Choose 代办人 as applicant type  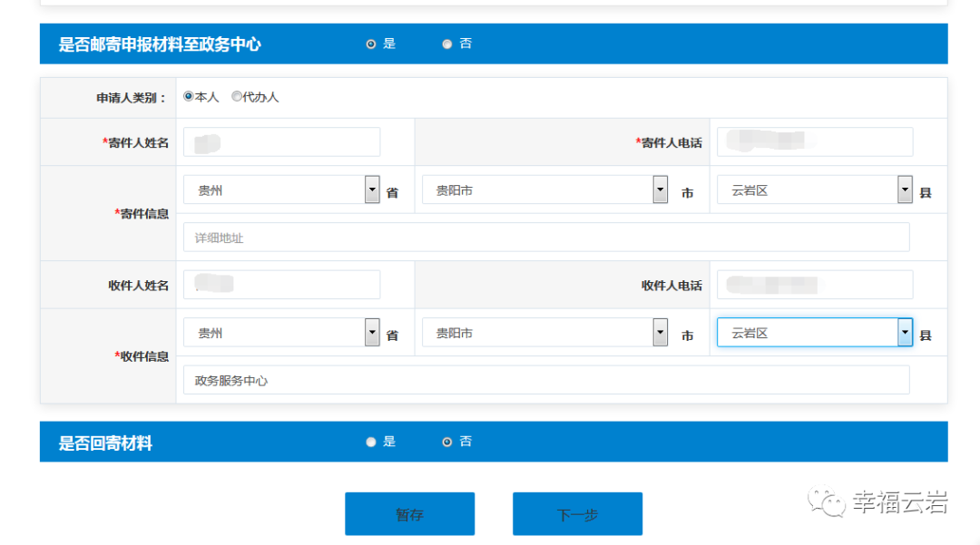click(236, 96)
